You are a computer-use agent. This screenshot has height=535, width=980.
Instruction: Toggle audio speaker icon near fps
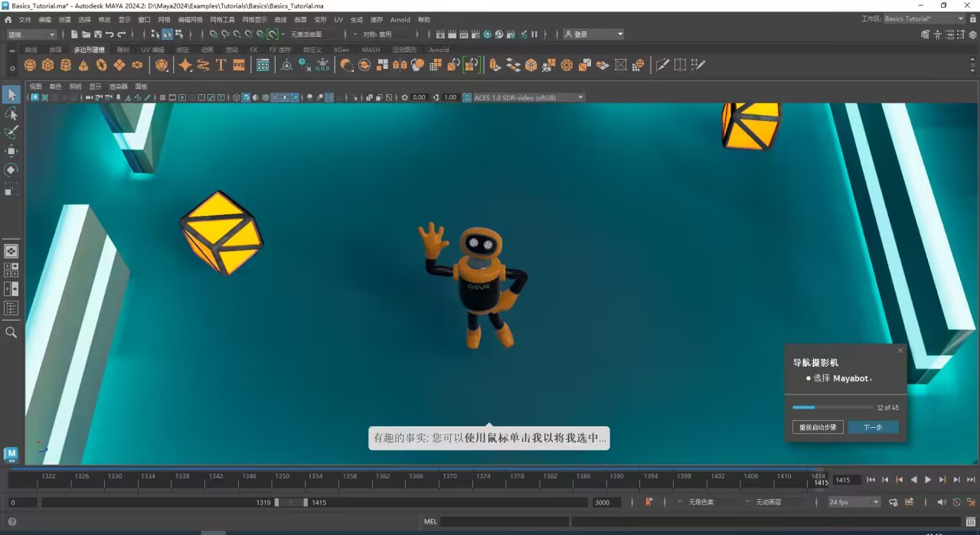(942, 502)
